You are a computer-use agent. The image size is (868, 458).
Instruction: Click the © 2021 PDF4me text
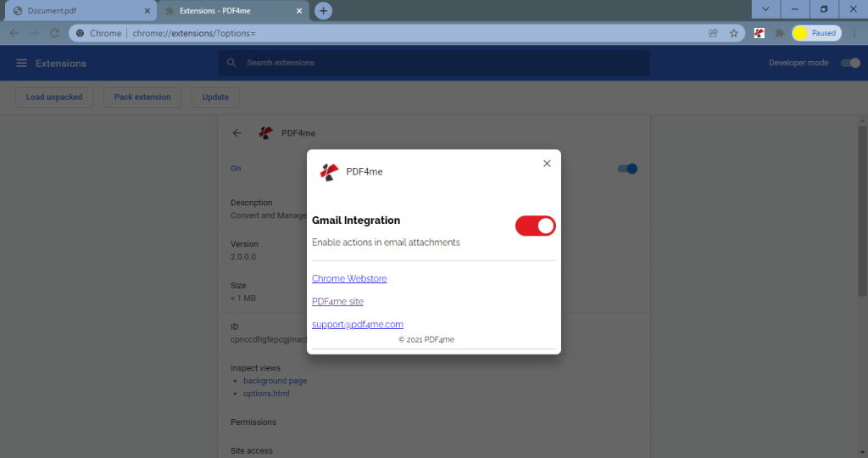tap(426, 339)
